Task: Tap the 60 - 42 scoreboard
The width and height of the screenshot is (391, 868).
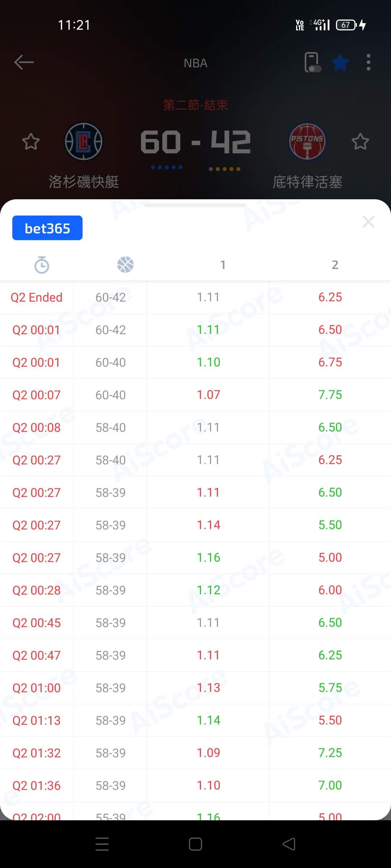Action: tap(195, 142)
